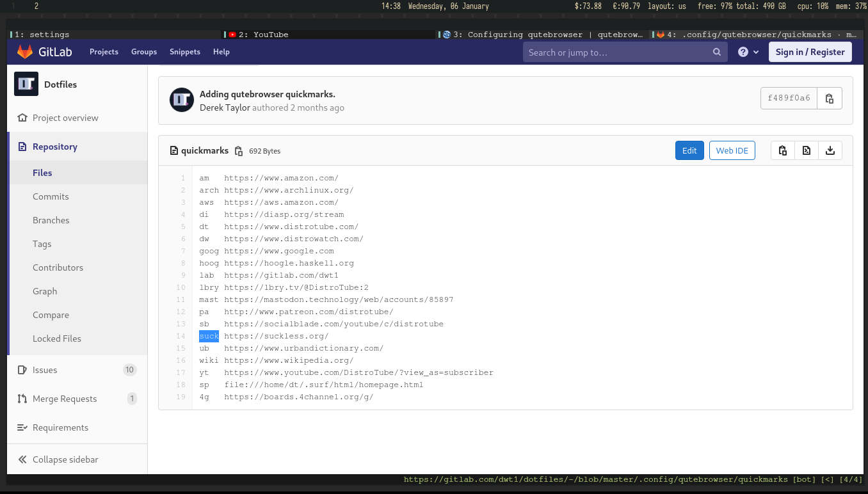Open Help in the top navigation
868x494 pixels.
pos(221,52)
